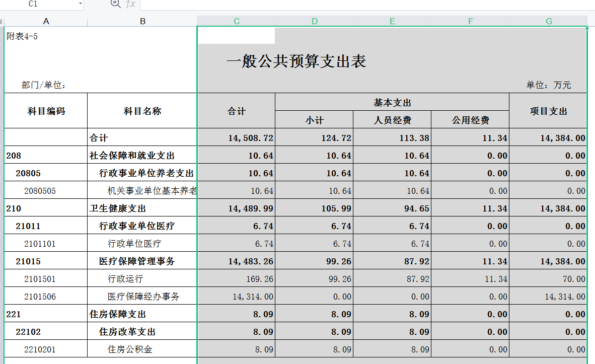Viewport: 595px width, 364px height.
Task: Click the 合计 column header cell
Action: (x=237, y=111)
